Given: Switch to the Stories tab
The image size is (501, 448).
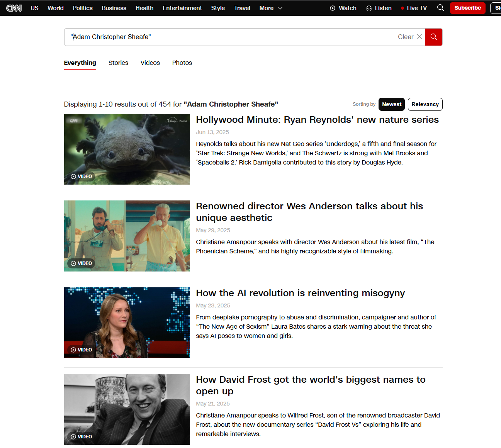Looking at the screenshot, I should click(118, 63).
